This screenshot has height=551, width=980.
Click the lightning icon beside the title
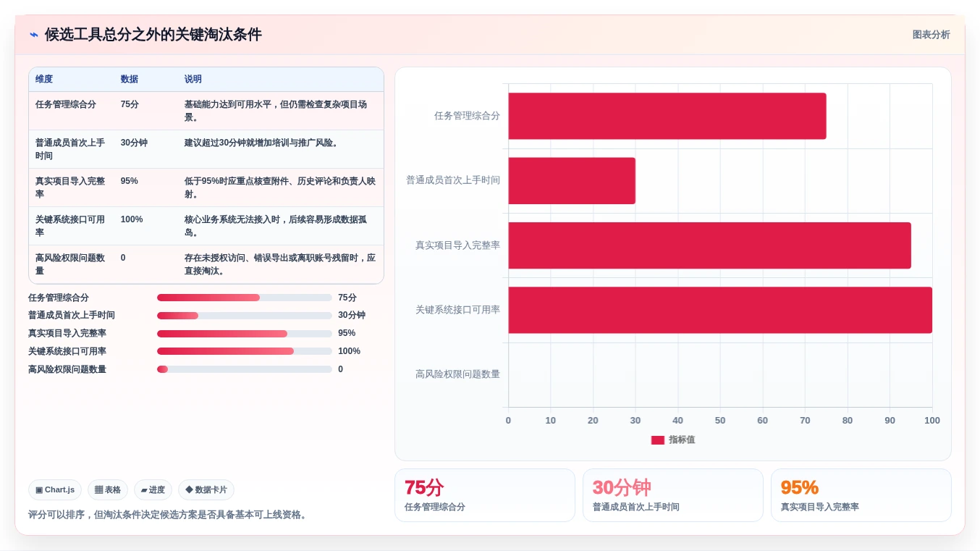(33, 35)
